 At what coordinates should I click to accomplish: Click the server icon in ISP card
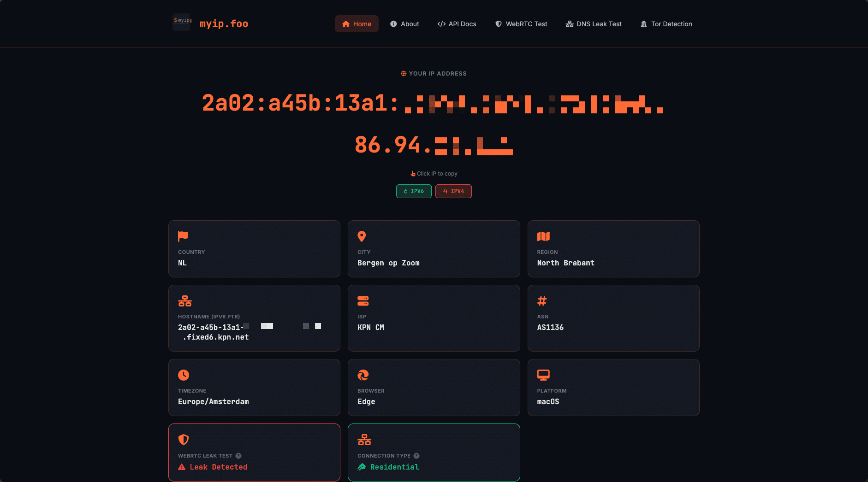point(363,301)
